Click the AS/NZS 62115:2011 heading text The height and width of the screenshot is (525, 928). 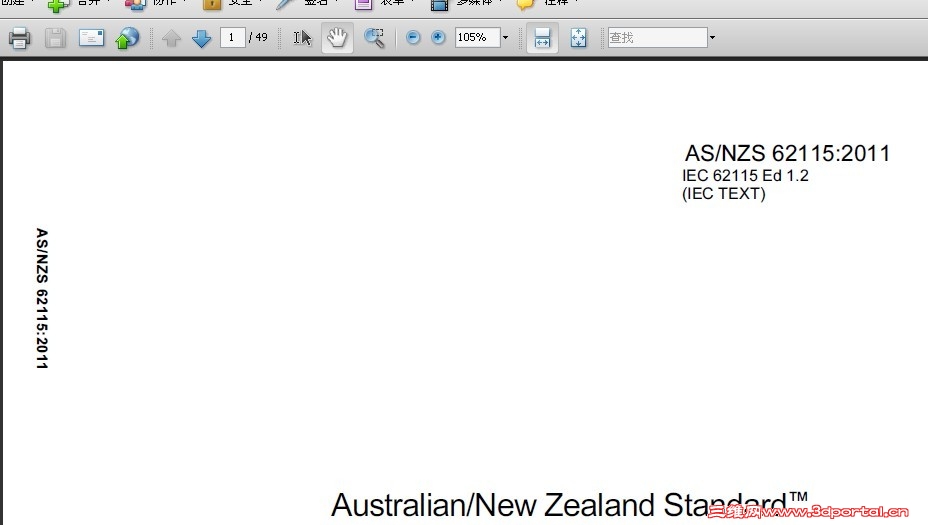[787, 153]
